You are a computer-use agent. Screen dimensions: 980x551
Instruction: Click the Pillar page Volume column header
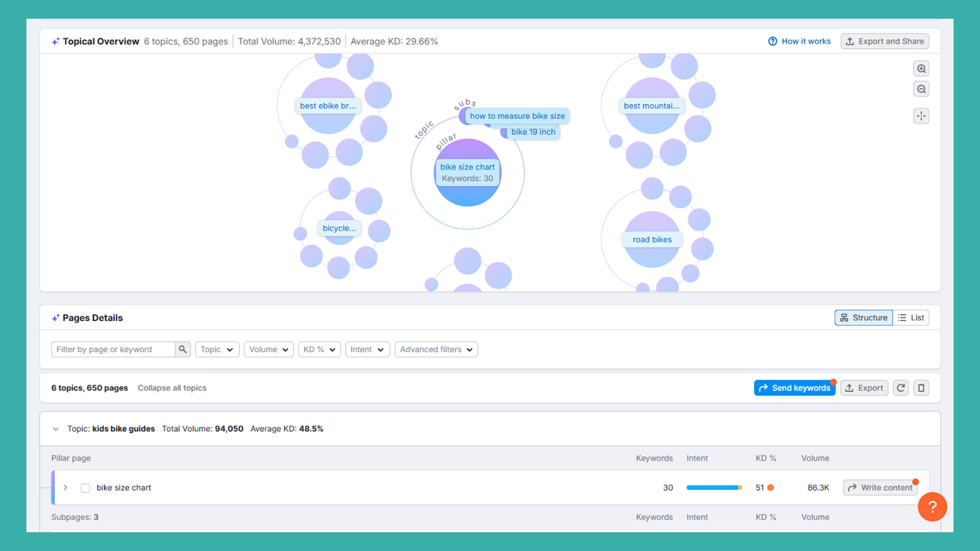pos(815,458)
